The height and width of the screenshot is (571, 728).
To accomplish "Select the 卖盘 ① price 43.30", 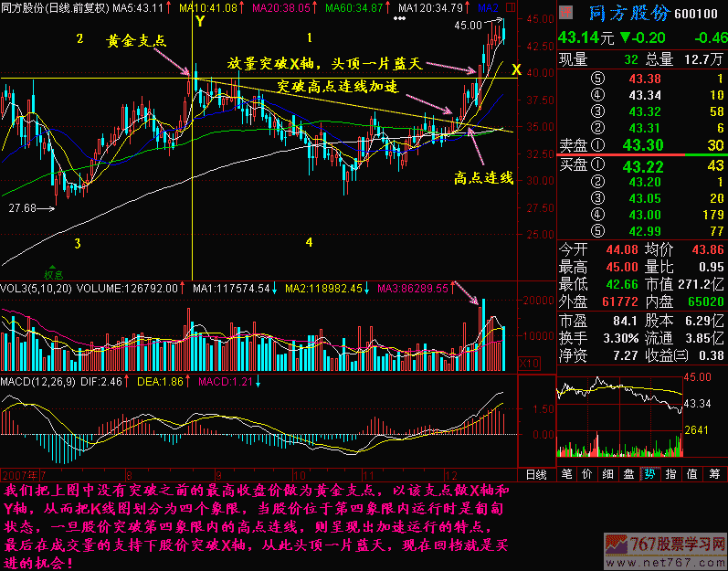I will [x=642, y=143].
